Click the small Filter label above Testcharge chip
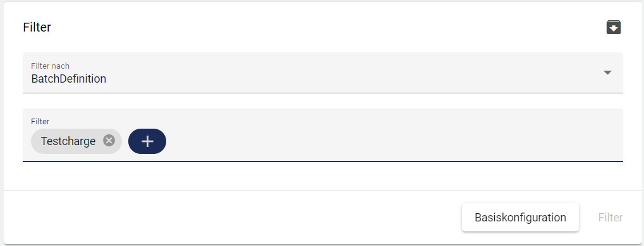The width and height of the screenshot is (644, 246). (x=40, y=121)
